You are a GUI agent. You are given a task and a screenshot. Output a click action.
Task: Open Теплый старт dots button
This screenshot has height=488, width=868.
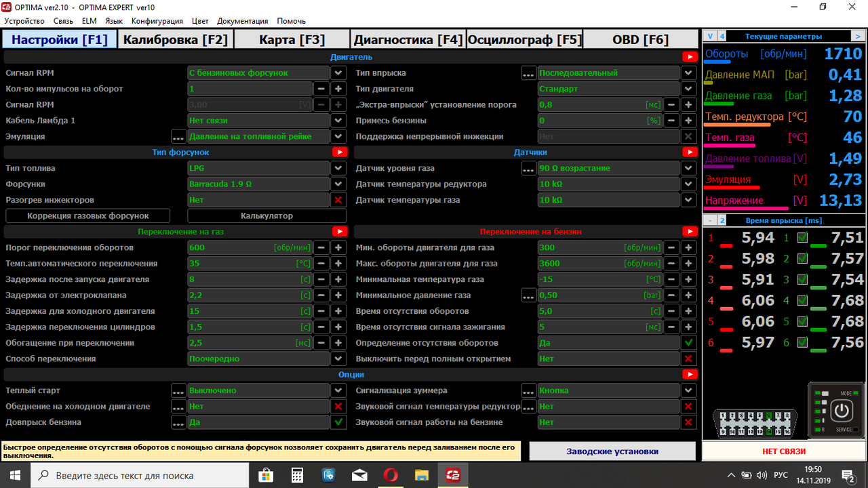pos(178,391)
